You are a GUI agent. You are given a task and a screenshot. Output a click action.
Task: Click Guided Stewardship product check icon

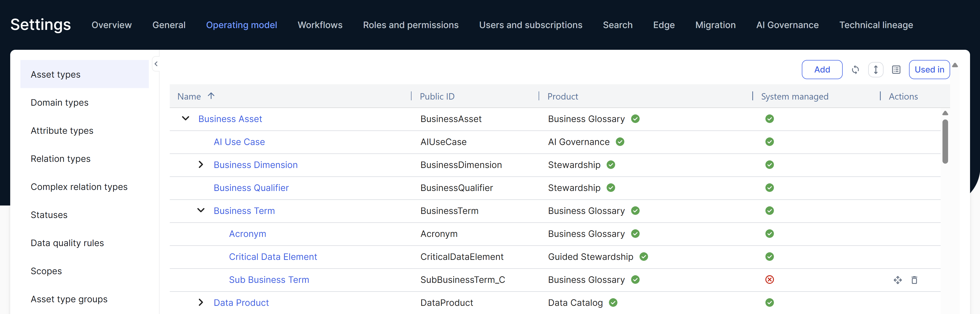click(643, 257)
